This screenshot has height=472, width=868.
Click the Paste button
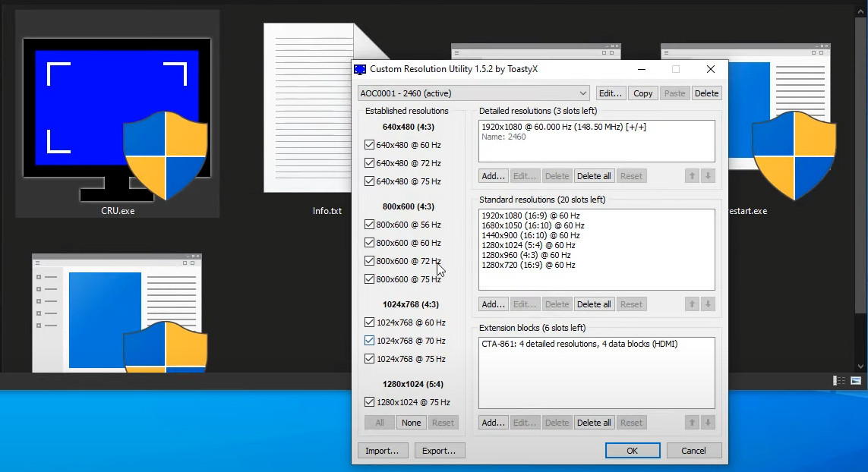[674, 93]
